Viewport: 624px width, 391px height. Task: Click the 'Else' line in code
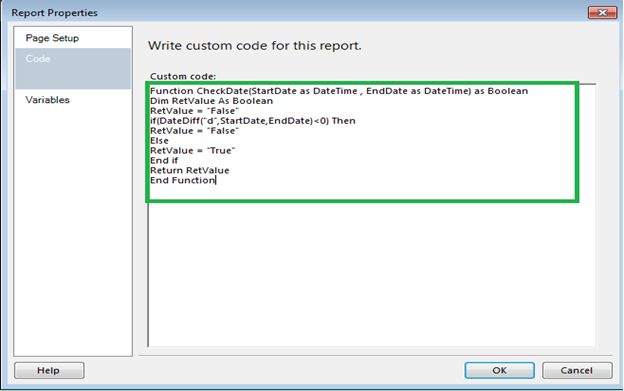159,141
